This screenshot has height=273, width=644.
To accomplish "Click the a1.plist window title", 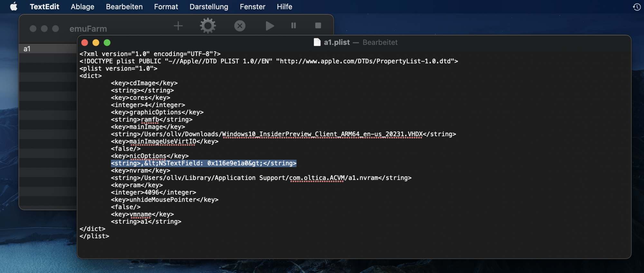I will (336, 42).
